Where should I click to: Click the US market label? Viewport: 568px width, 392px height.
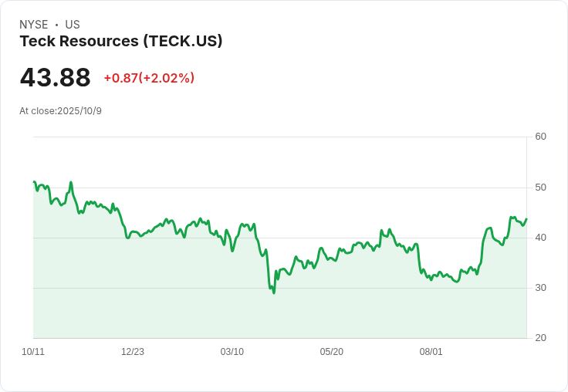tap(73, 25)
